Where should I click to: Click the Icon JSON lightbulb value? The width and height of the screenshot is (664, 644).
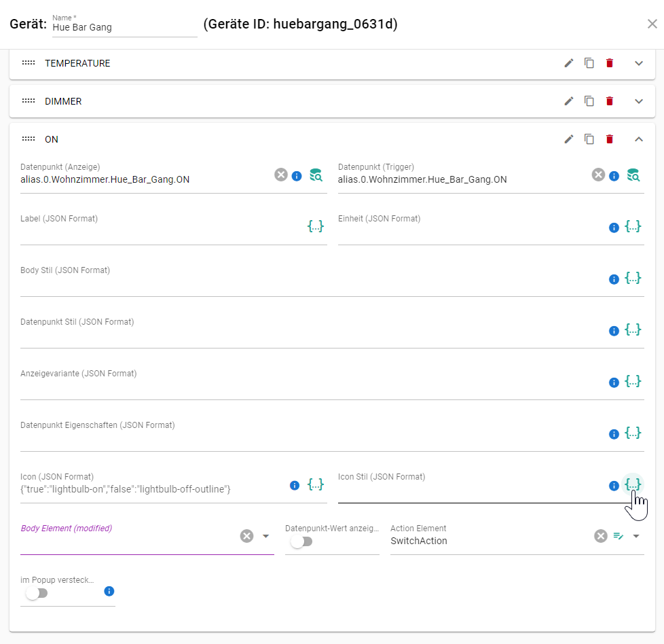(x=126, y=489)
